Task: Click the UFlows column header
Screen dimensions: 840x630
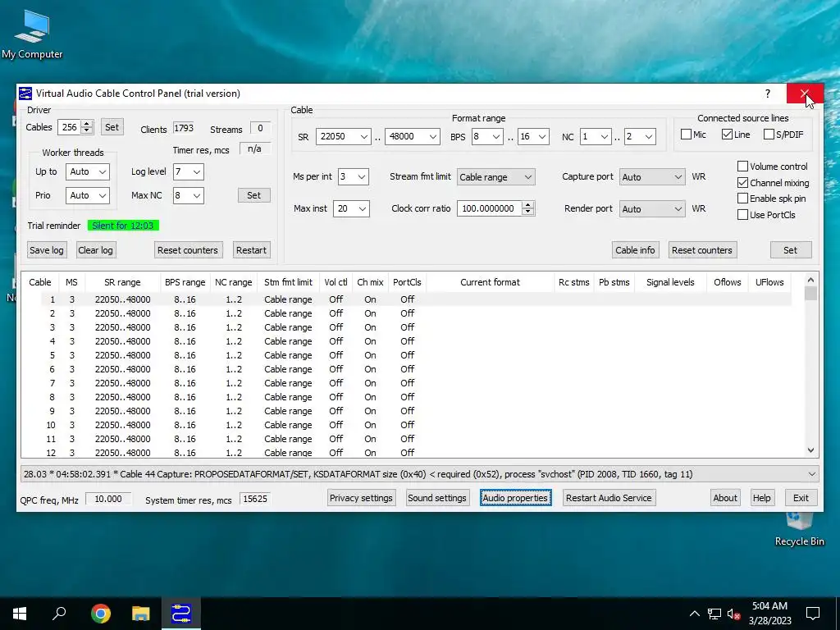Action: pyautogui.click(x=769, y=282)
